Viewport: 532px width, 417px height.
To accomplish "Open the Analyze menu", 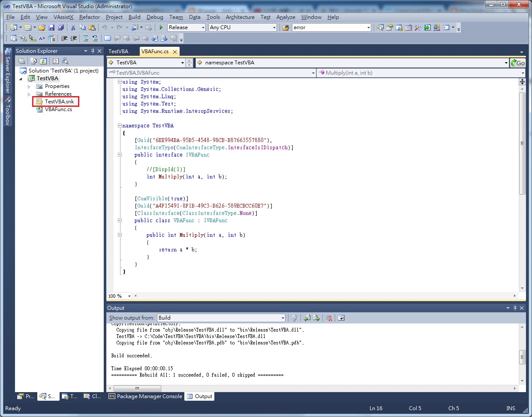I will click(x=286, y=17).
